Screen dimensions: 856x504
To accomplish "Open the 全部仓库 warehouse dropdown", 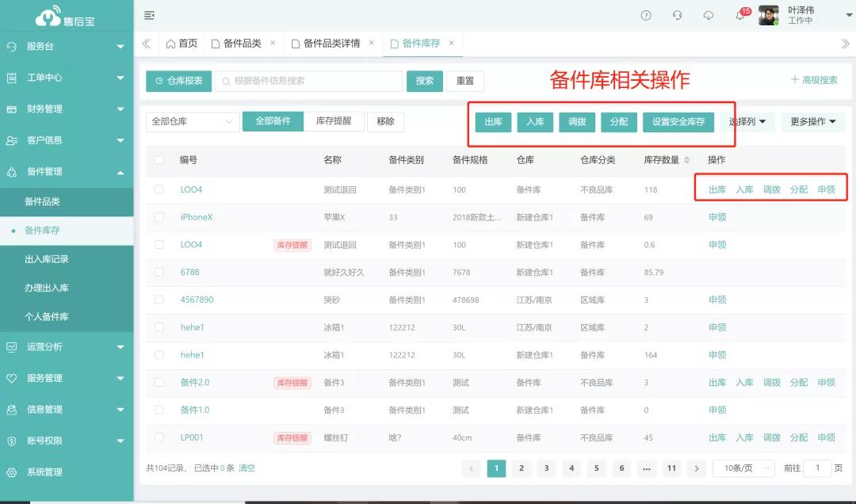I will (x=193, y=121).
